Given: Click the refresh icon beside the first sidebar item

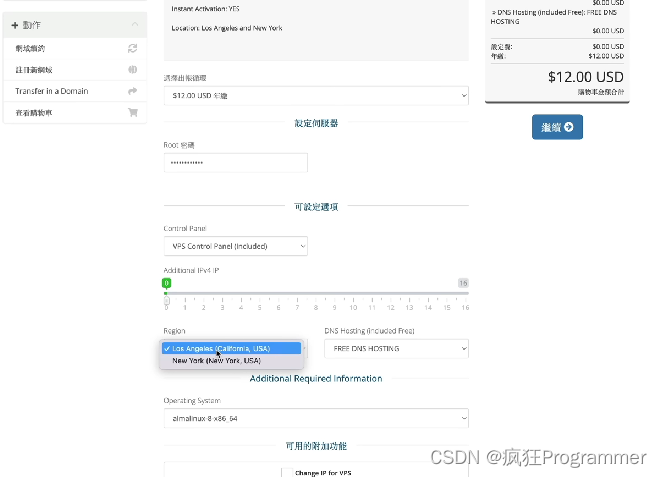Looking at the screenshot, I should click(132, 48).
